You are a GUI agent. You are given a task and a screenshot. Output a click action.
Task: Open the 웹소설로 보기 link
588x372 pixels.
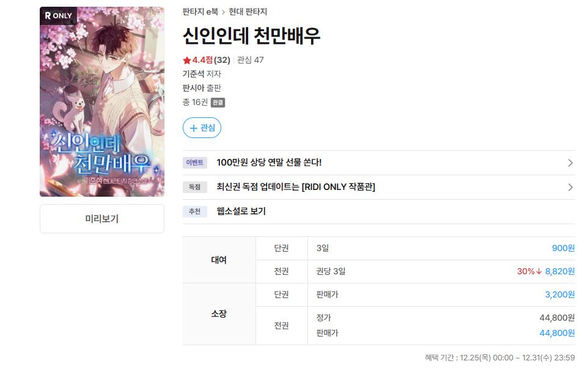click(241, 211)
